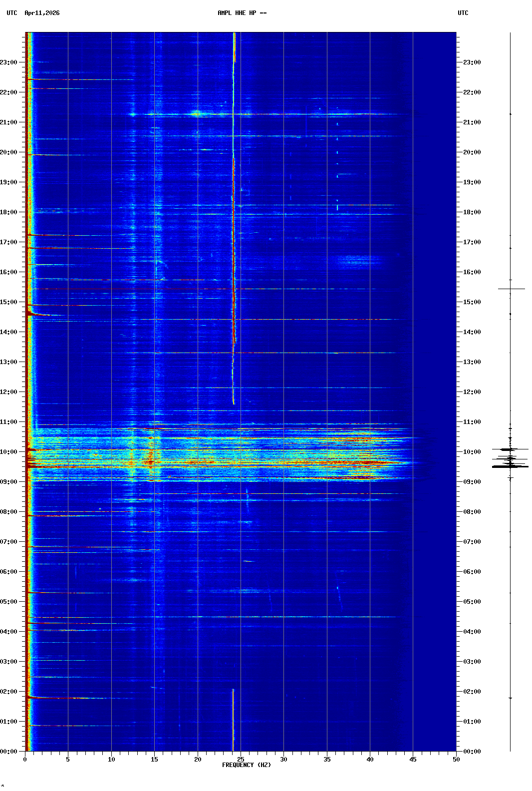The width and height of the screenshot is (532, 791).
Task: Click the 15 tick label on the frequency axis
Action: tap(154, 760)
